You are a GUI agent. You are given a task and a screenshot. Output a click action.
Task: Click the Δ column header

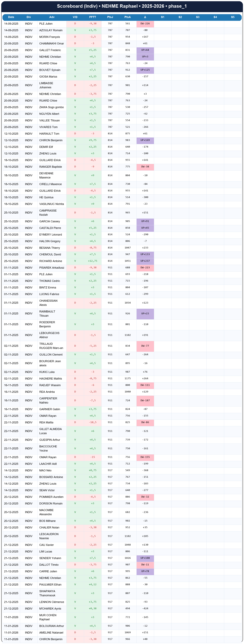[145, 17]
